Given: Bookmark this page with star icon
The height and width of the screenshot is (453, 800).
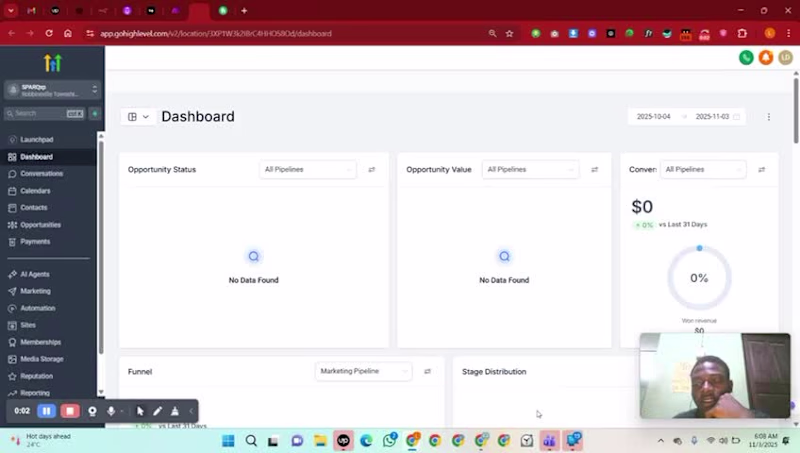Looking at the screenshot, I should click(x=509, y=33).
